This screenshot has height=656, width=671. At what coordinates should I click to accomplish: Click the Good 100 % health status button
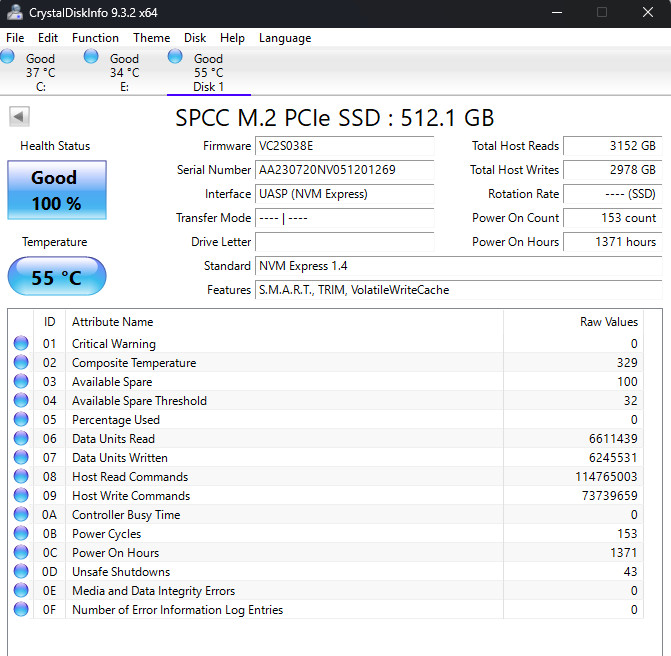57,190
